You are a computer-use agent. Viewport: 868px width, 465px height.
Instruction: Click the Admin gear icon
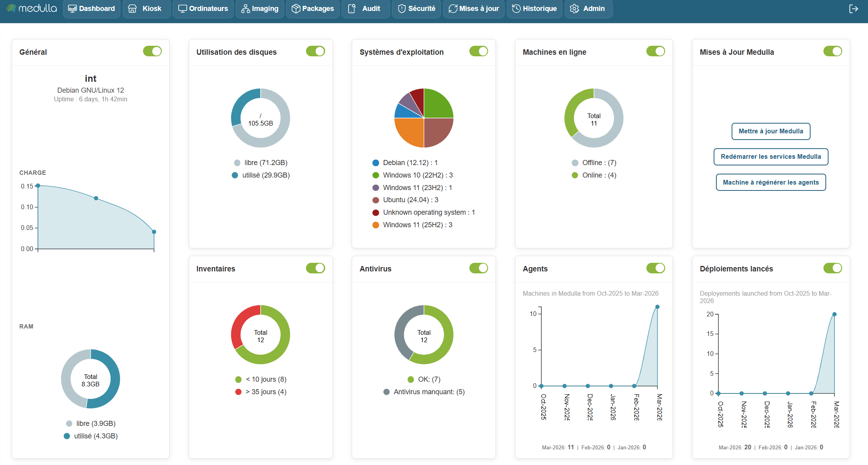(574, 9)
